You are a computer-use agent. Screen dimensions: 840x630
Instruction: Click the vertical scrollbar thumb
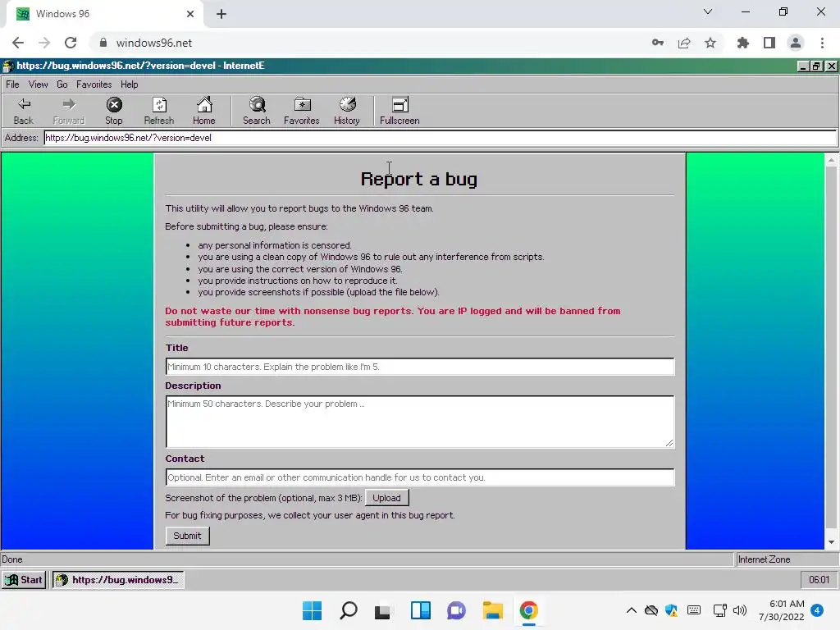[x=831, y=346]
